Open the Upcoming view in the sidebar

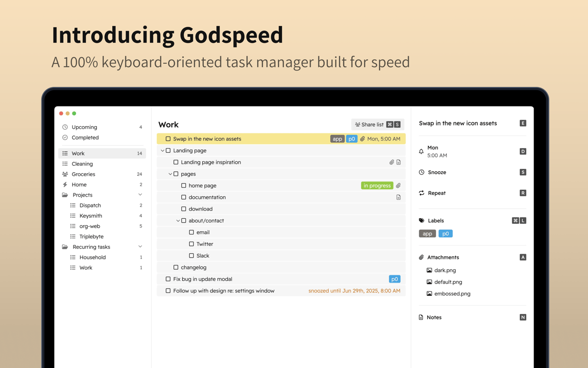[84, 127]
